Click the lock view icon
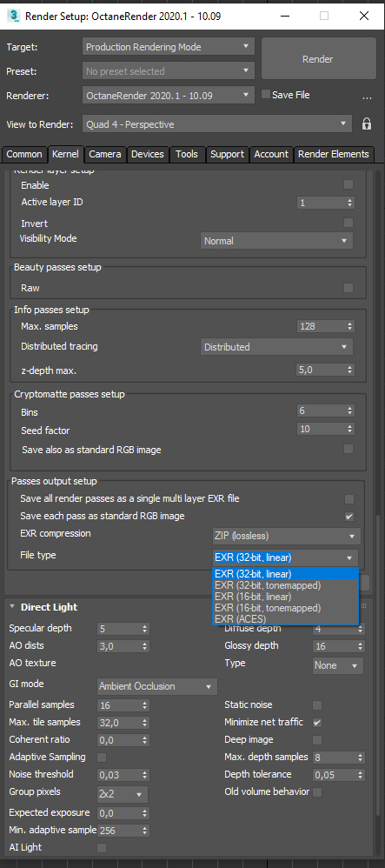385x868 pixels. point(366,124)
